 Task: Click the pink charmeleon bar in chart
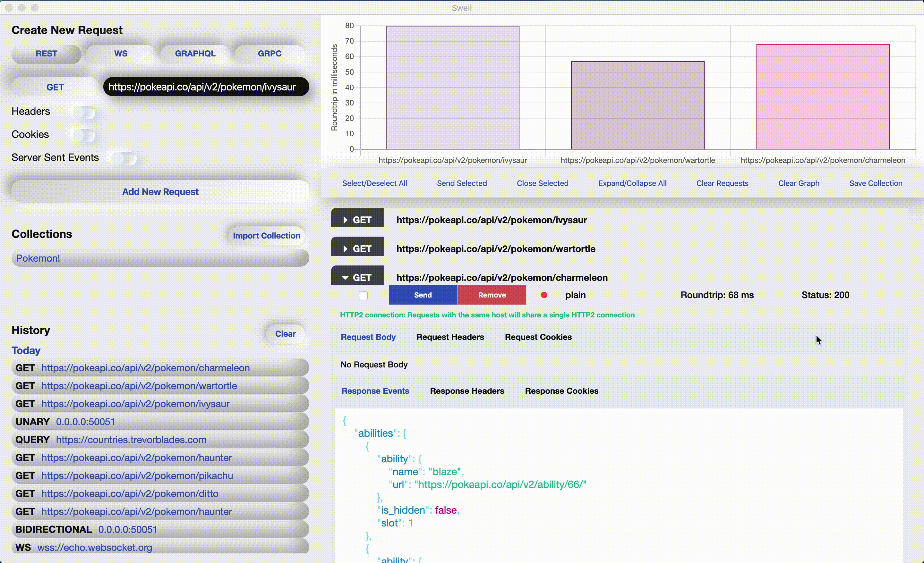tap(823, 97)
